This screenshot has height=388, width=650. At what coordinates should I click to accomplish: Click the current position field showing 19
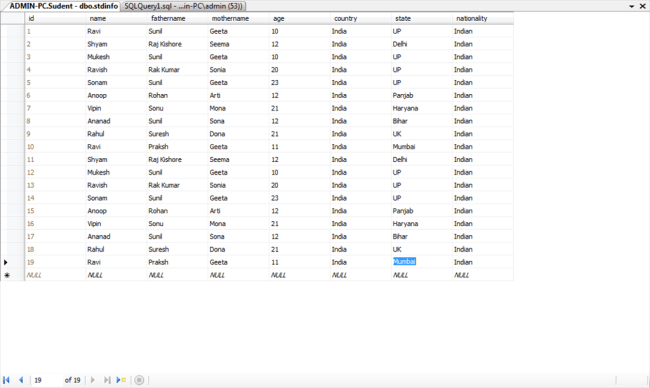pos(46,380)
